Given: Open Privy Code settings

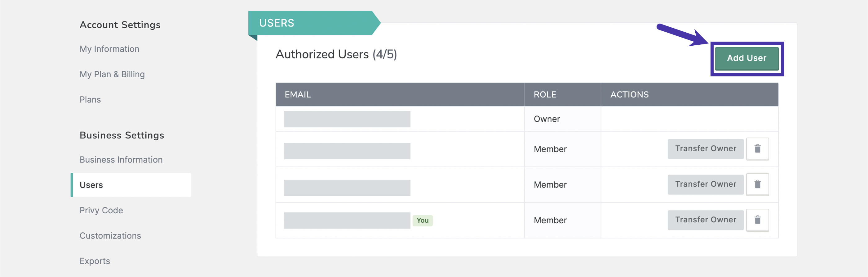Looking at the screenshot, I should (x=101, y=210).
